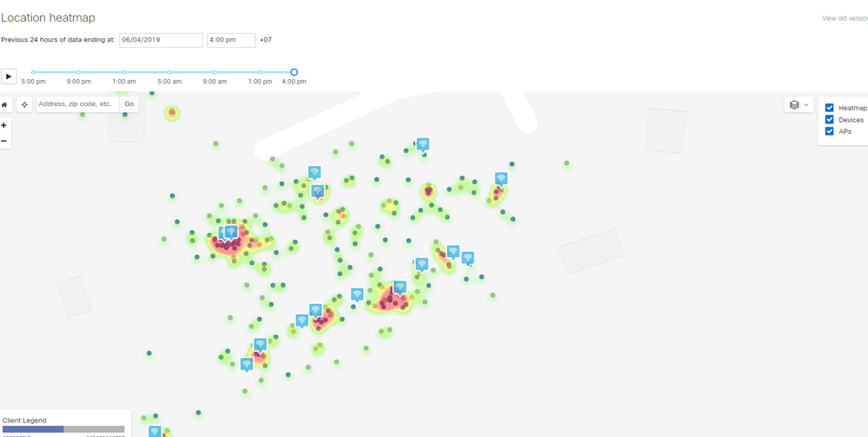Open the date field showing 06/04/2019
The image size is (868, 437).
161,40
